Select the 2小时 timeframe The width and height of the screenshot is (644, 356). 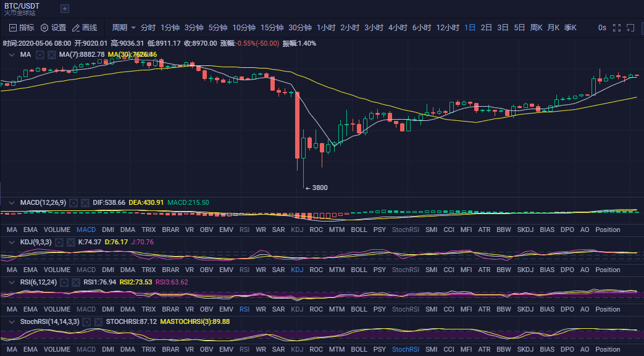pyautogui.click(x=350, y=28)
